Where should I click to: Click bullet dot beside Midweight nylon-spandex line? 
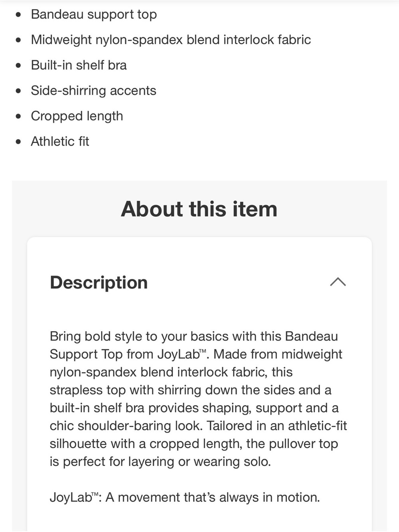[18, 40]
